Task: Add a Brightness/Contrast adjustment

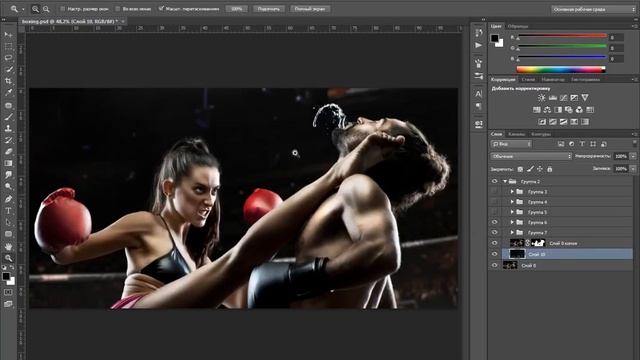Action: 542,98
